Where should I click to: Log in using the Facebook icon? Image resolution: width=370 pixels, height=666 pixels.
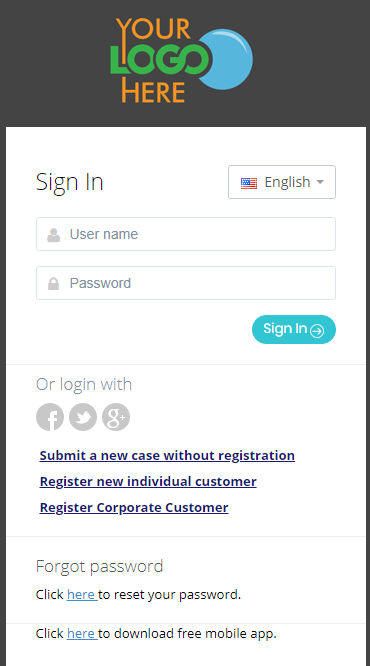(x=50, y=417)
